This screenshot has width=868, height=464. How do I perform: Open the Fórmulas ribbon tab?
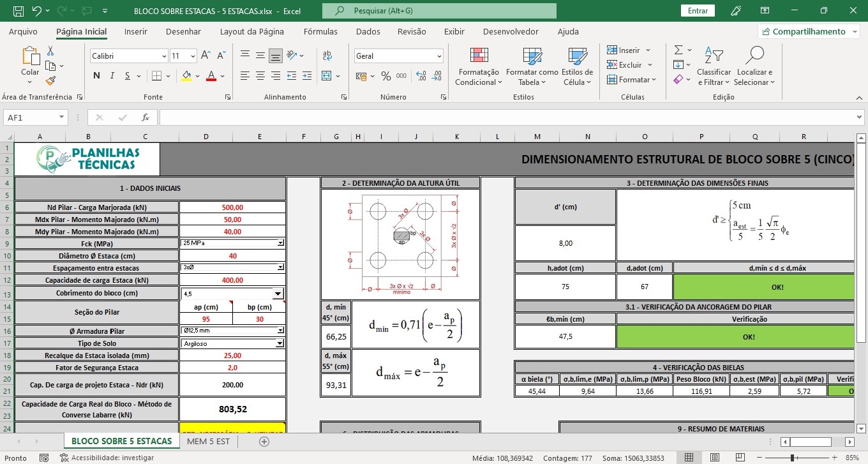coord(320,31)
